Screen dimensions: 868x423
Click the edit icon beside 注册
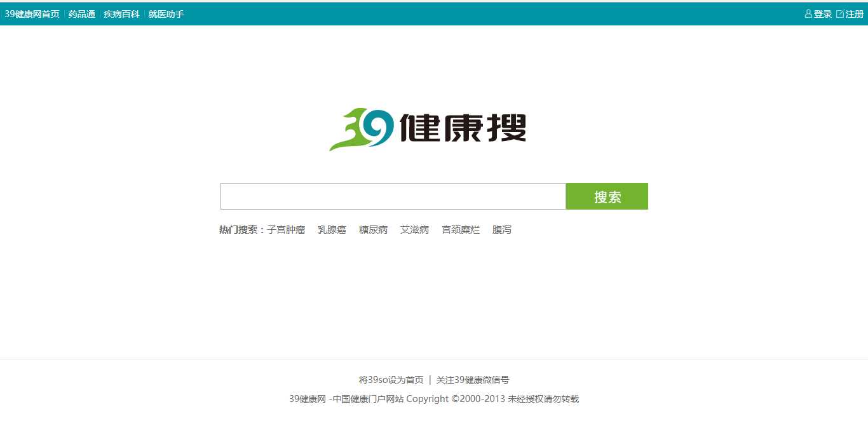pyautogui.click(x=840, y=14)
